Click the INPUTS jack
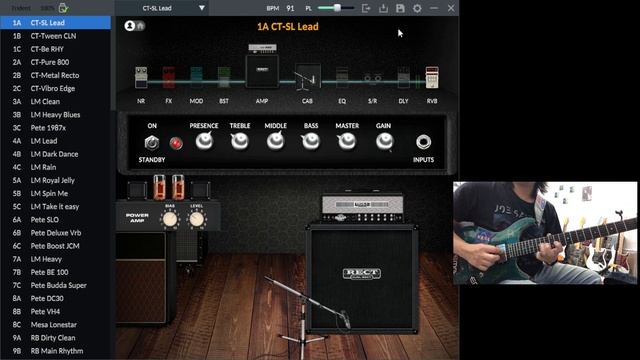Screen dimensions: 640x360 423,142
